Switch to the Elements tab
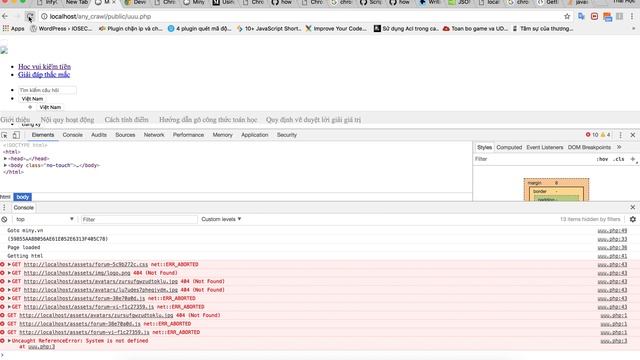The image size is (640, 360). click(43, 135)
